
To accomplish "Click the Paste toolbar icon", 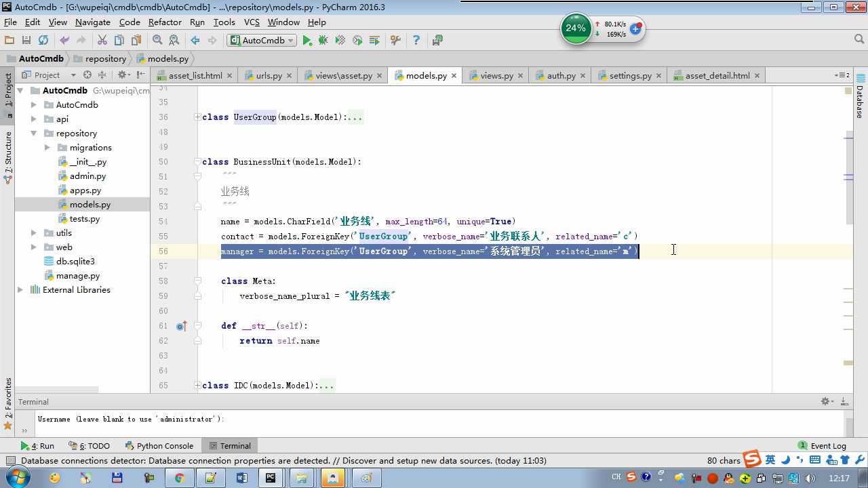I will point(136,41).
